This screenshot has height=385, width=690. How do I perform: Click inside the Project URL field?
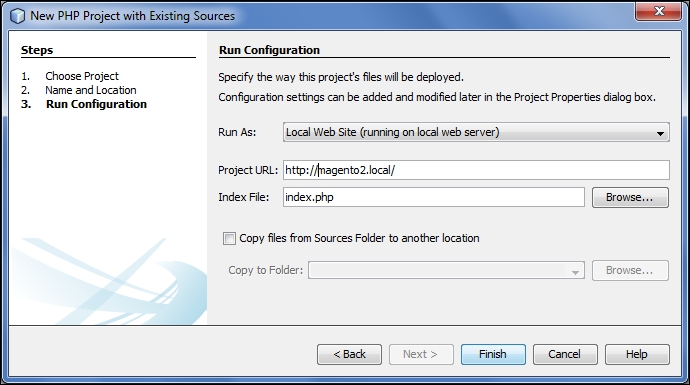click(x=476, y=170)
